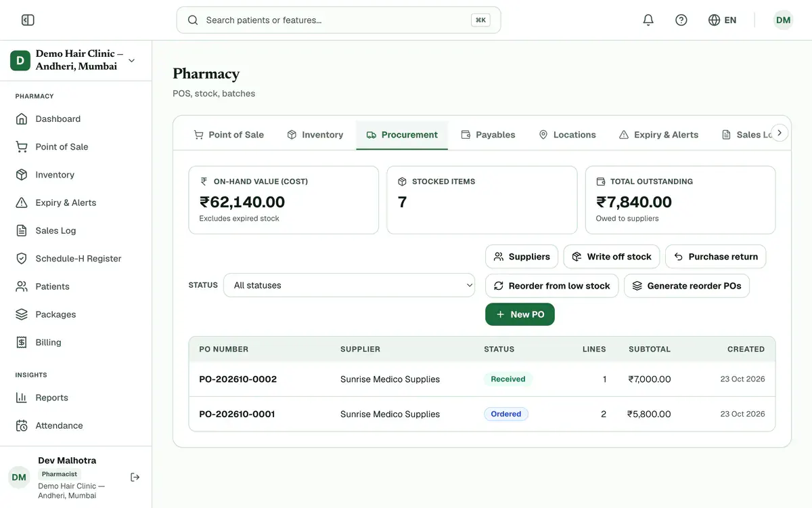Open the All statuses dropdown
Screen dimensions: 812x508
(x=349, y=285)
